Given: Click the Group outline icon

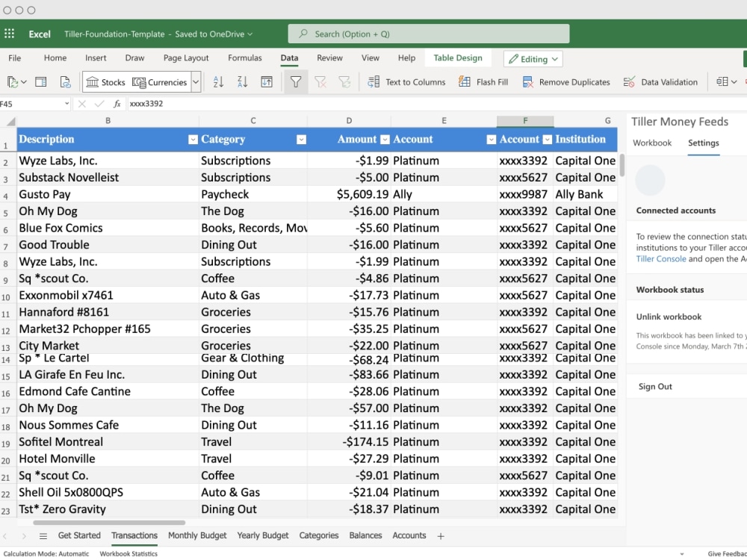Looking at the screenshot, I should pos(722,82).
